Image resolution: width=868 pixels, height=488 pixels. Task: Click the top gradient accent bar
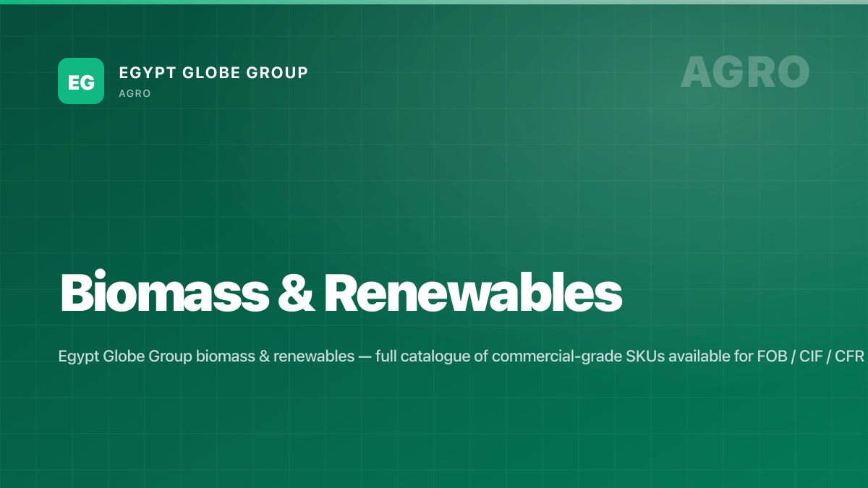434,2
